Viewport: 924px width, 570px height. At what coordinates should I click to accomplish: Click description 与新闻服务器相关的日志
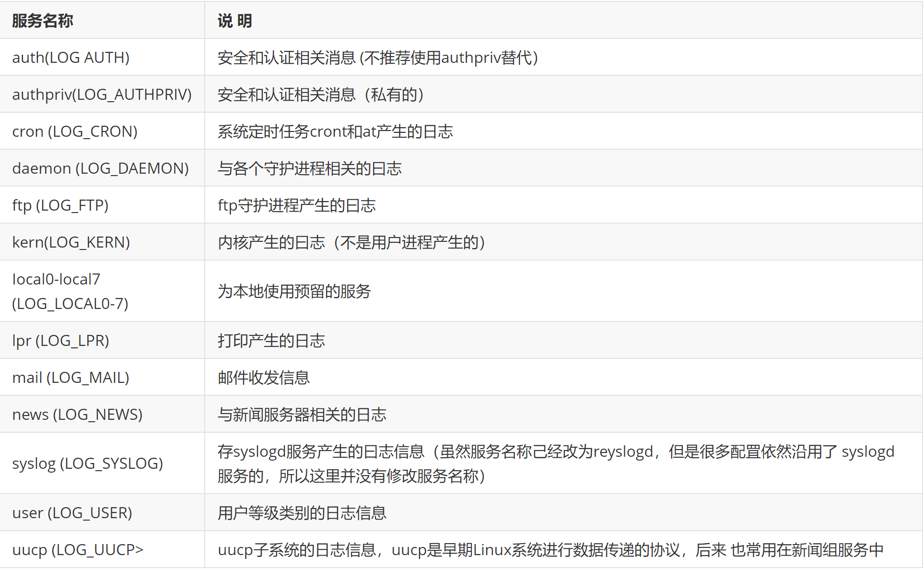point(302,415)
